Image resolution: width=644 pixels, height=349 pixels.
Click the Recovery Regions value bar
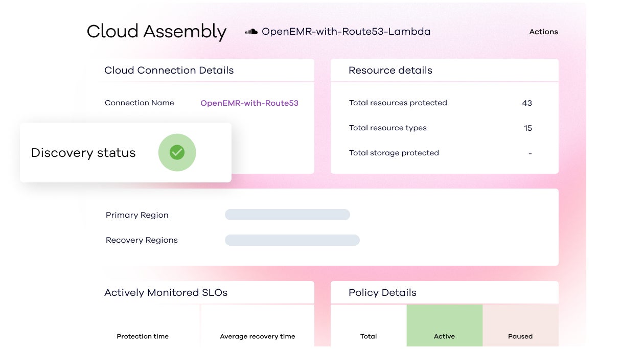pyautogui.click(x=292, y=240)
